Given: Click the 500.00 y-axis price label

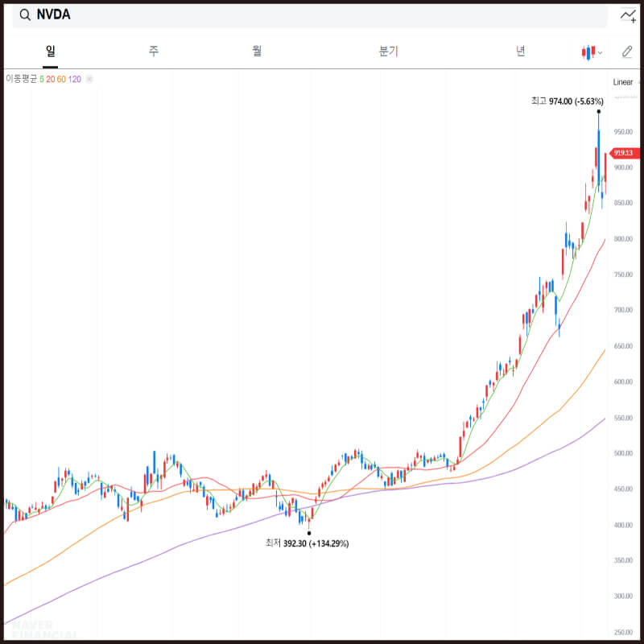Looking at the screenshot, I should (x=623, y=453).
